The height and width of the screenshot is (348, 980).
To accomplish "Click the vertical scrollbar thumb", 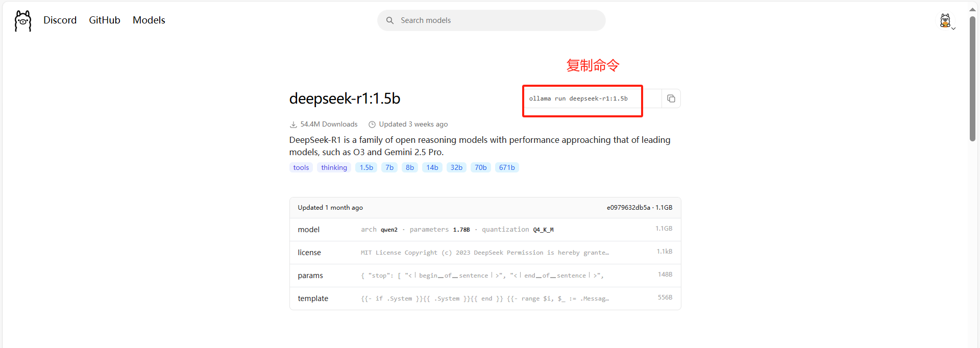I will pyautogui.click(x=973, y=79).
